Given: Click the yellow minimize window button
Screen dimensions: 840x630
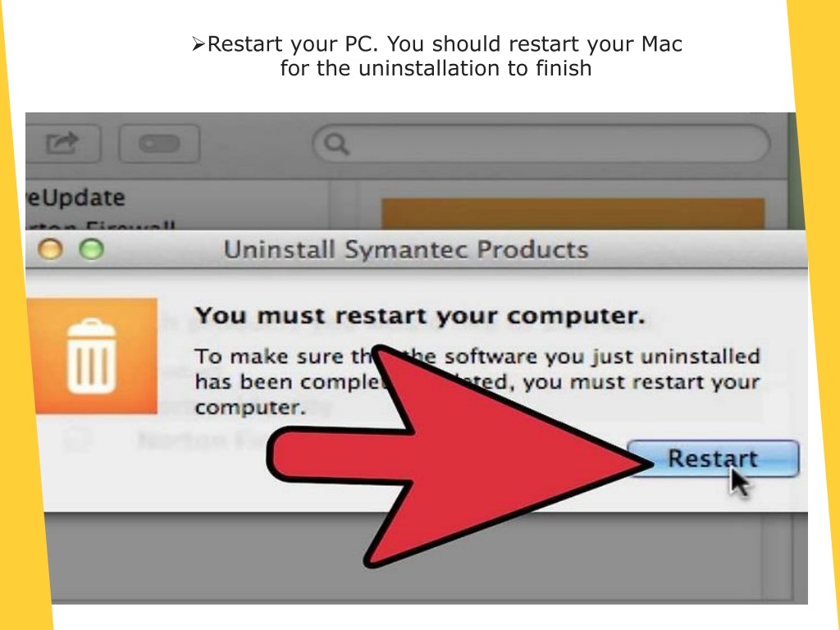Looking at the screenshot, I should pyautogui.click(x=50, y=249).
